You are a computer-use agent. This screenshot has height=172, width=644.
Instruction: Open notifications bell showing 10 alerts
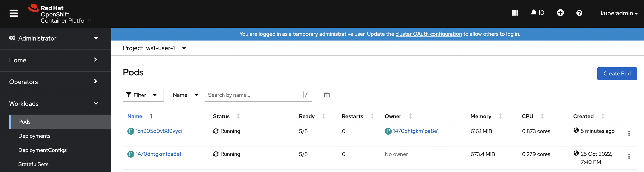pyautogui.click(x=537, y=13)
